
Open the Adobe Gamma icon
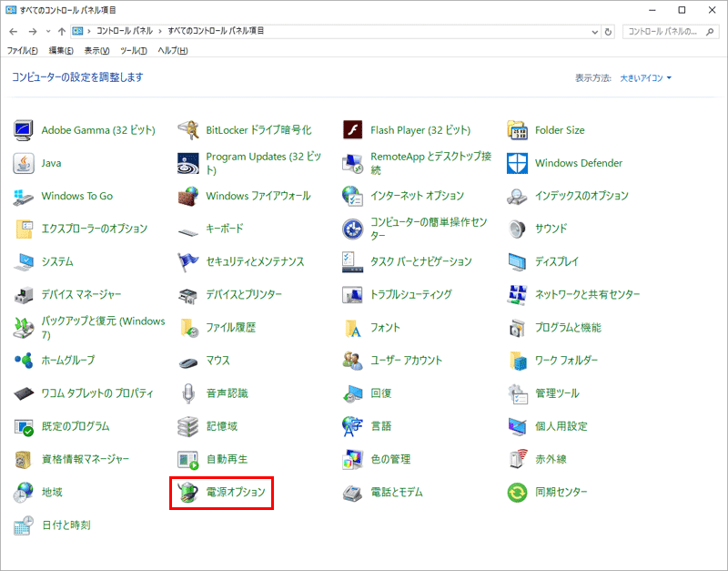tap(24, 130)
